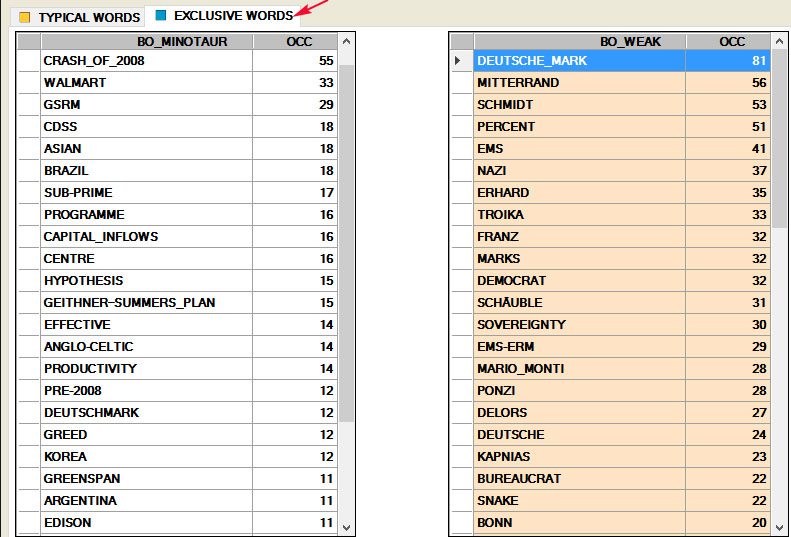Click the DELORS word
This screenshot has height=537, width=791.
502,412
